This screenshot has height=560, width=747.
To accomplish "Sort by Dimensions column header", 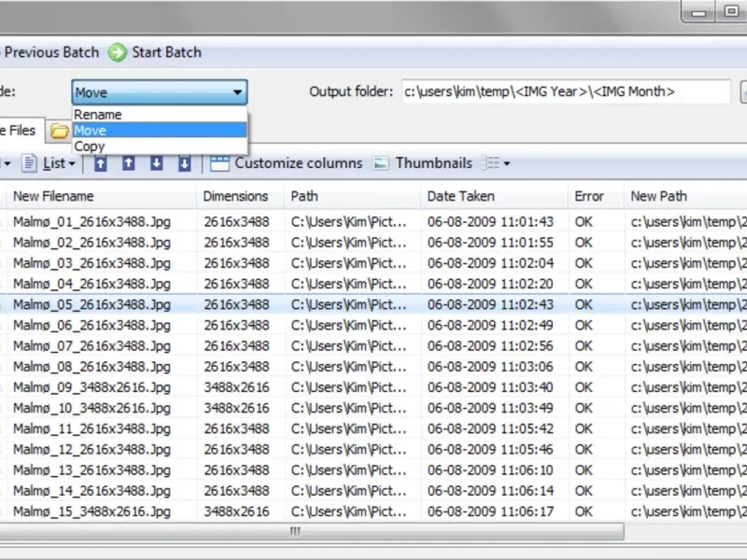I will tap(240, 196).
